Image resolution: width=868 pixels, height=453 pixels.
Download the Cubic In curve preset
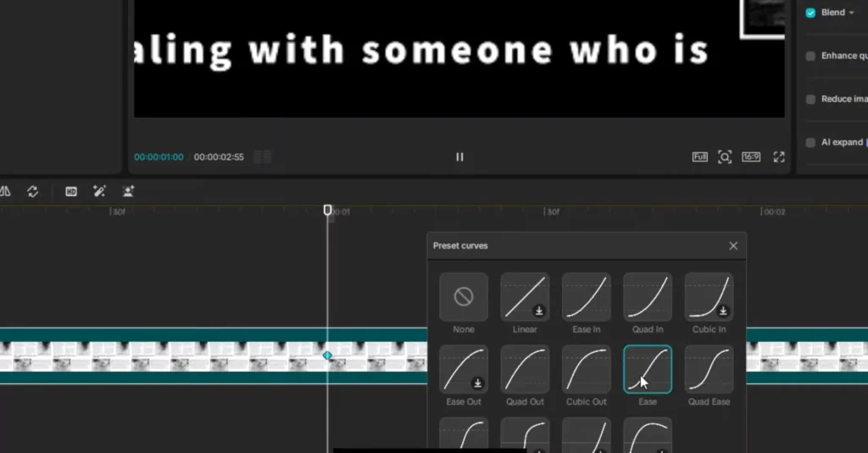click(x=723, y=310)
